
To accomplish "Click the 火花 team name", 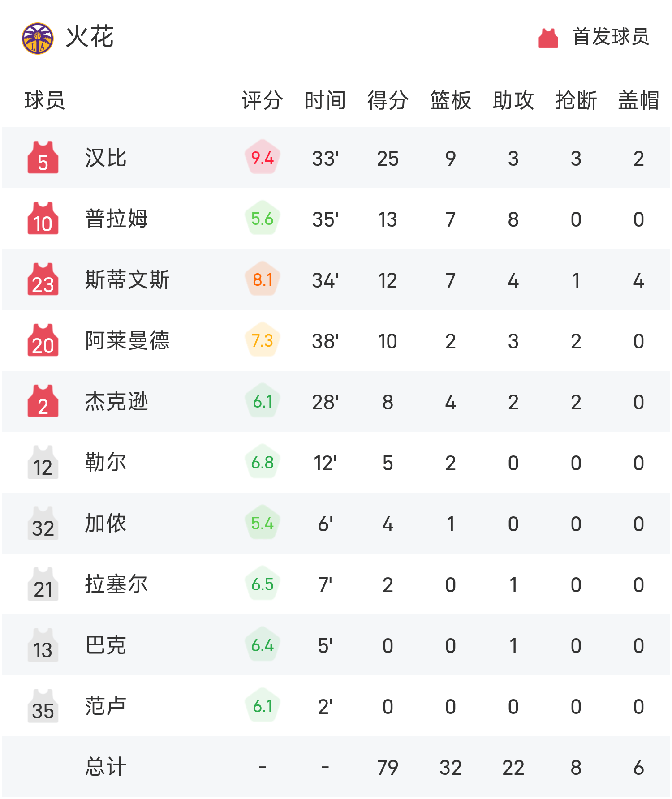I will pos(90,37).
